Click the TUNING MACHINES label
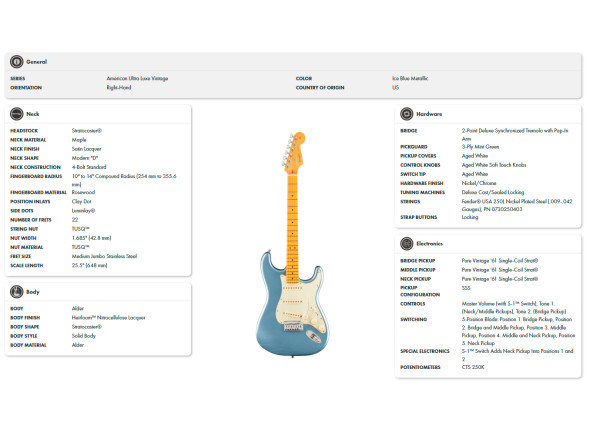This screenshot has height=434, width=590. click(423, 192)
